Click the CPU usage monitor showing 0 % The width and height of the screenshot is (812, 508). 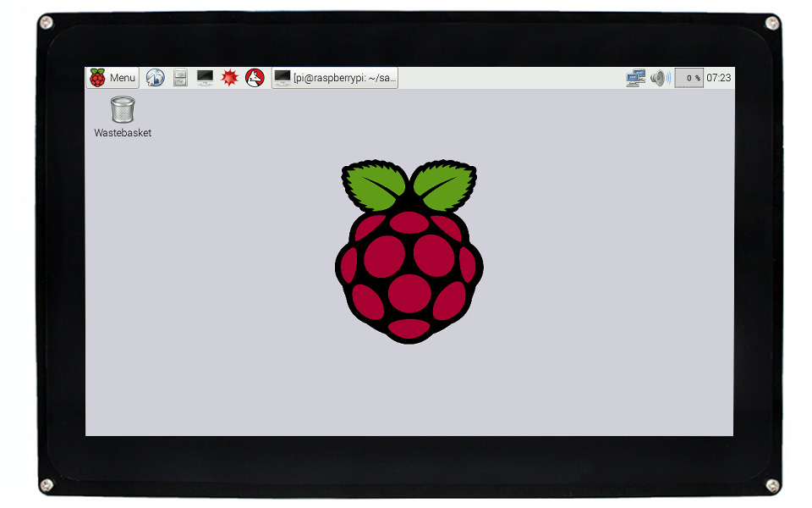click(689, 78)
